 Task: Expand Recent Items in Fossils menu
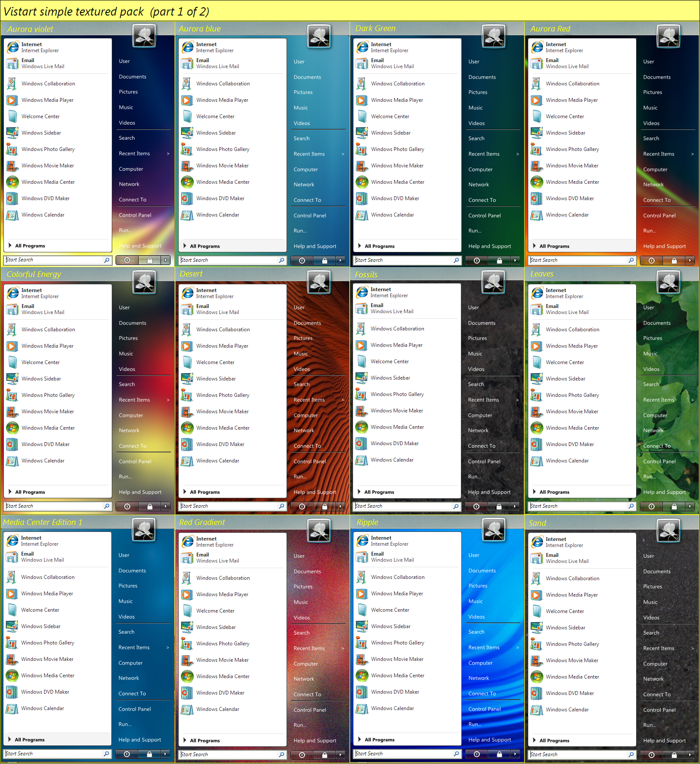click(x=493, y=400)
